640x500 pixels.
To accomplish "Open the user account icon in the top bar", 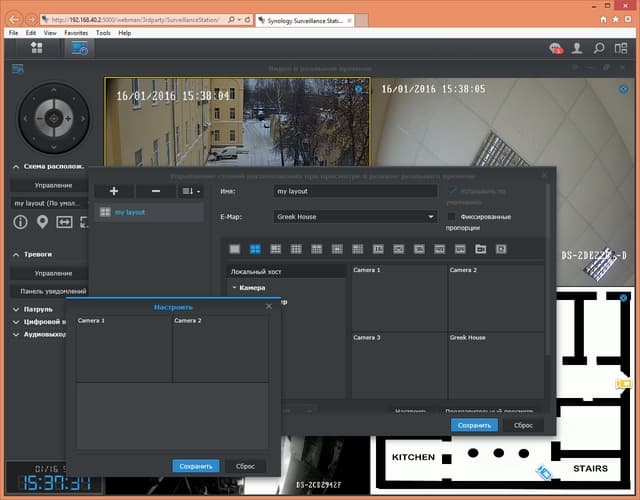I will [577, 47].
